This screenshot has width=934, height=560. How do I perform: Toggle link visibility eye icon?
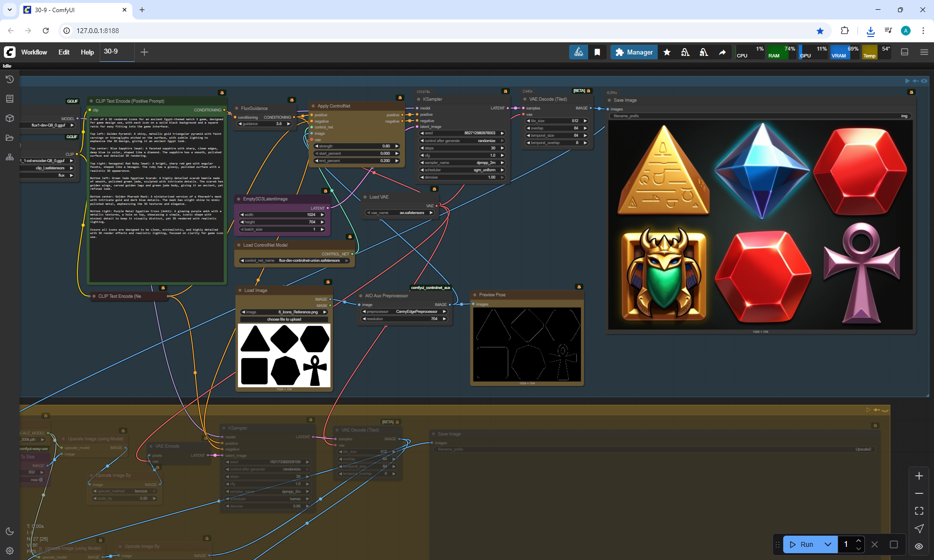(x=919, y=546)
